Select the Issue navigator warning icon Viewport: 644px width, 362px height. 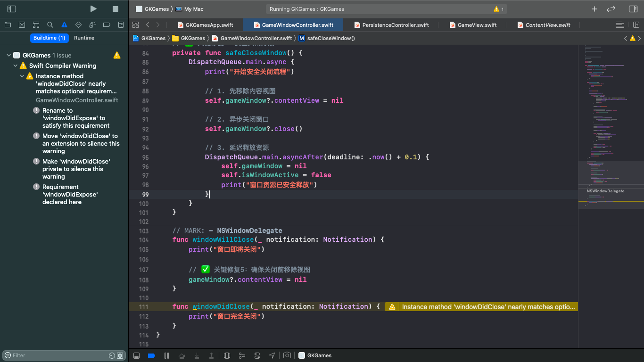click(x=64, y=25)
